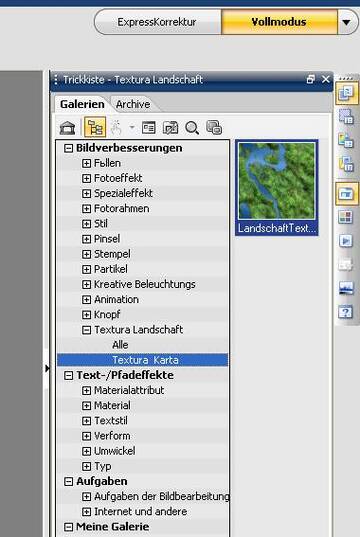Toggle the top highlighted sidebar panel icon
This screenshot has width=360, height=537.
click(x=347, y=93)
